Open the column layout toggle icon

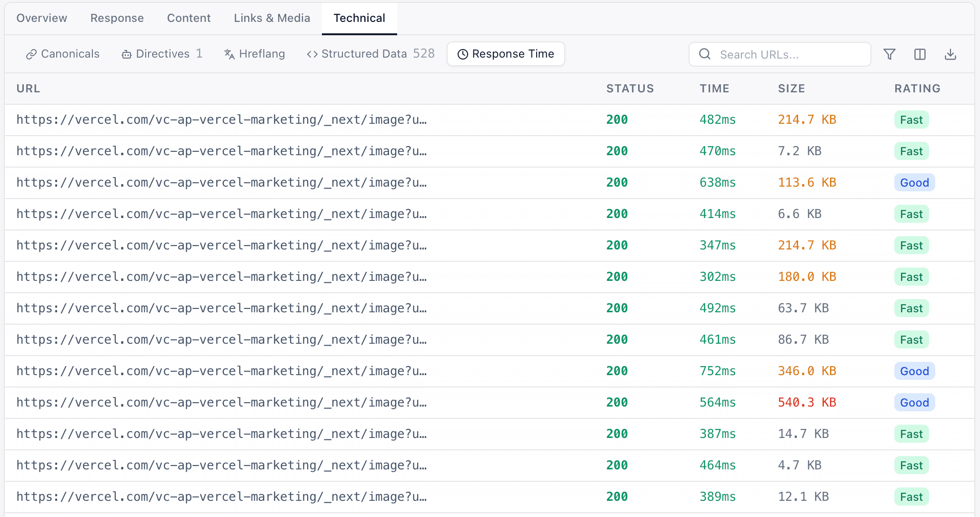[x=920, y=54]
